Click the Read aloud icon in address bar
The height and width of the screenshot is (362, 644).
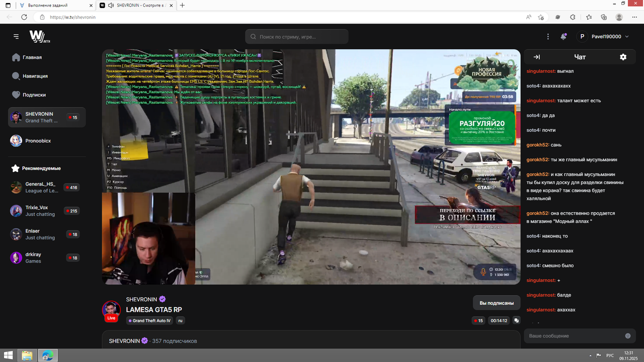pos(529,17)
